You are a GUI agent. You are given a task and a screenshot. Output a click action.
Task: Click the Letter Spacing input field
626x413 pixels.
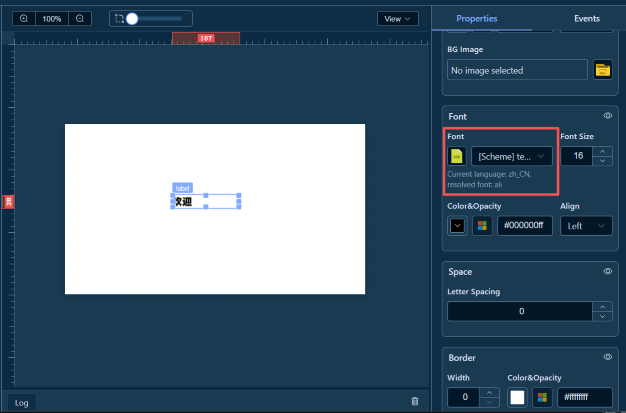pos(520,312)
